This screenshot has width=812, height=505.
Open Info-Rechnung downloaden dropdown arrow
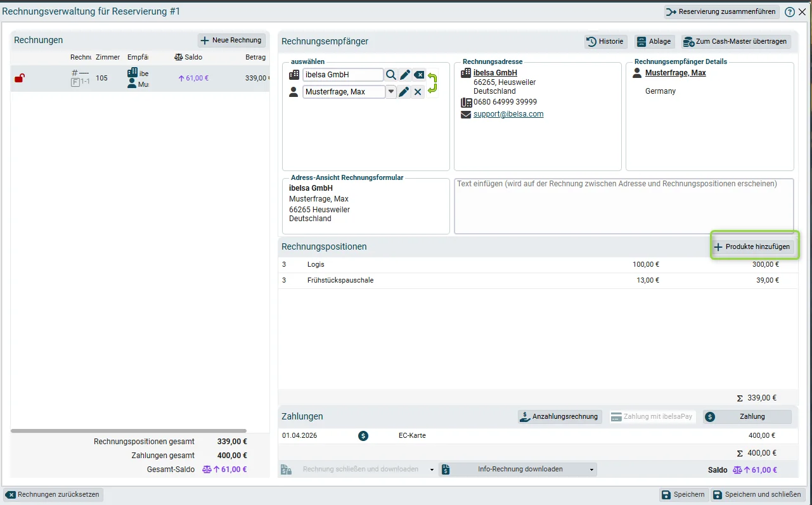pyautogui.click(x=592, y=470)
